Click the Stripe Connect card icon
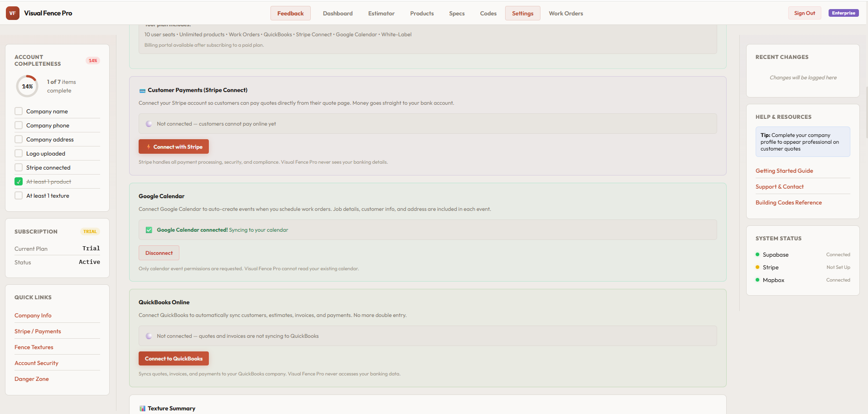Viewport: 868px width, 414px height. [x=142, y=91]
